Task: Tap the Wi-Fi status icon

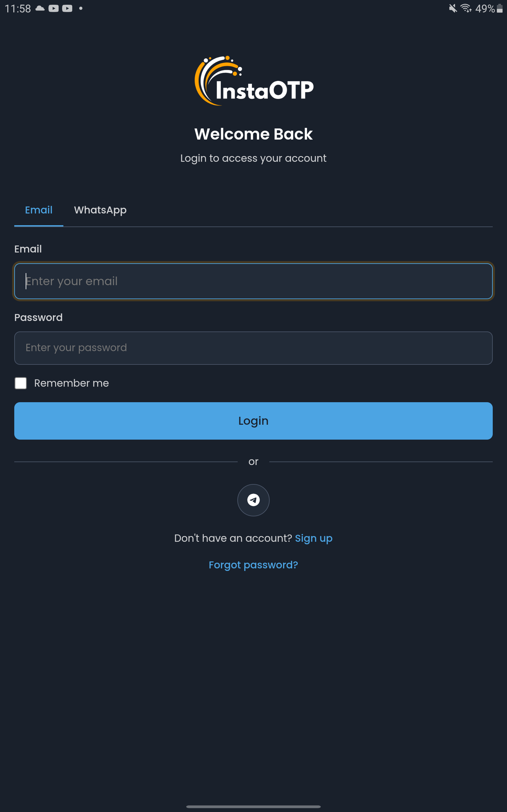Action: pos(466,8)
